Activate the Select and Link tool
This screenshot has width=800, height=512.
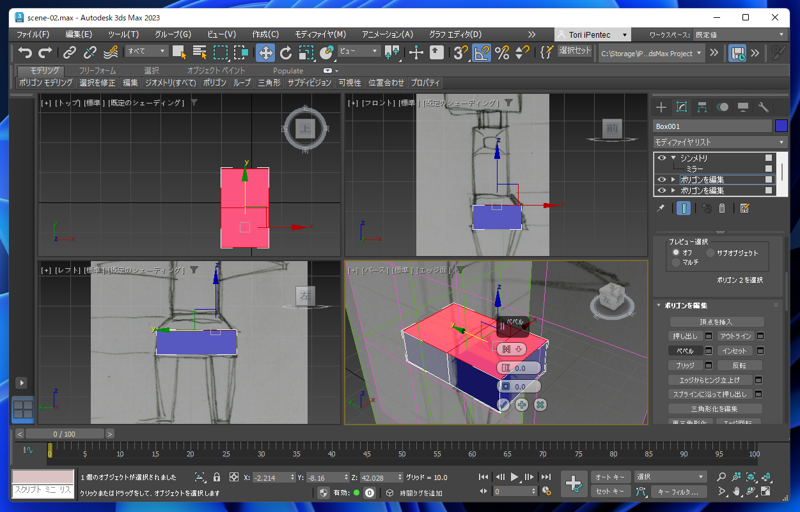[x=69, y=52]
